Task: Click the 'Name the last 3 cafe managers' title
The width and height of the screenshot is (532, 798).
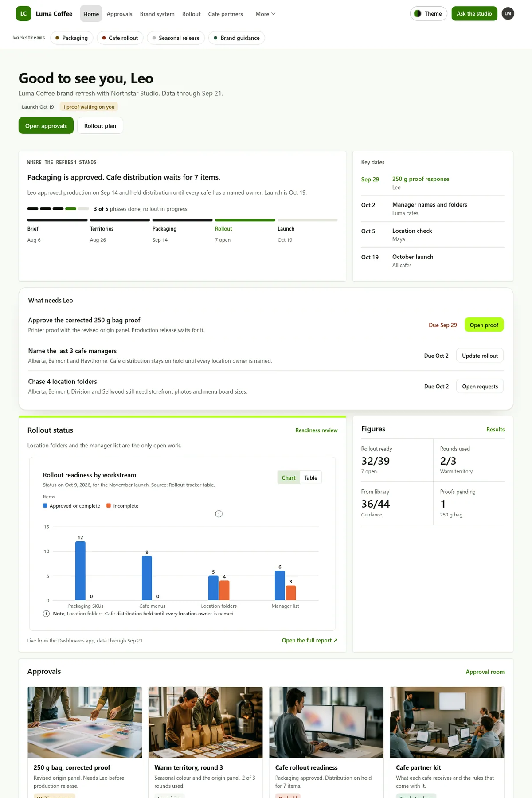Action: coord(72,351)
